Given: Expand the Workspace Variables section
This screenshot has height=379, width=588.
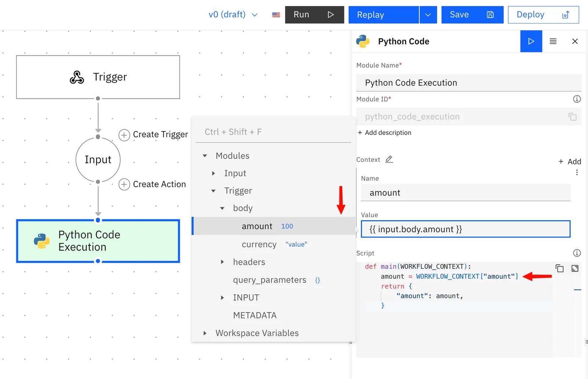Looking at the screenshot, I should (x=205, y=333).
